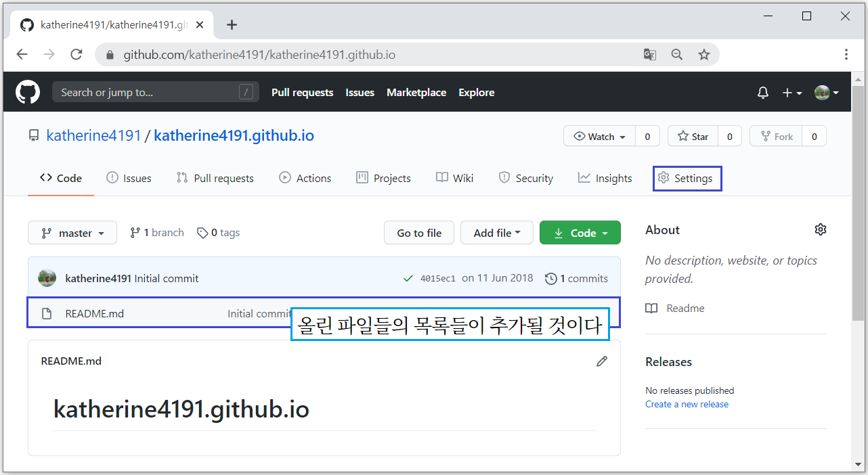Focus the Search or jump to field
This screenshot has height=475, width=868.
156,93
